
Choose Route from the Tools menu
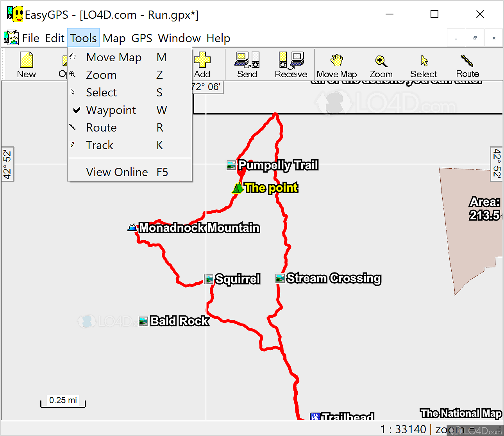click(x=130, y=128)
